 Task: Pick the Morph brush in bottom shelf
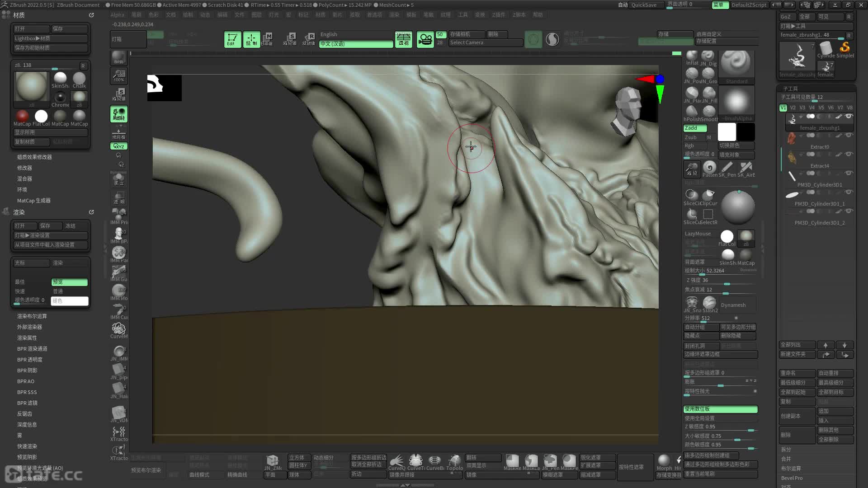pos(664,462)
